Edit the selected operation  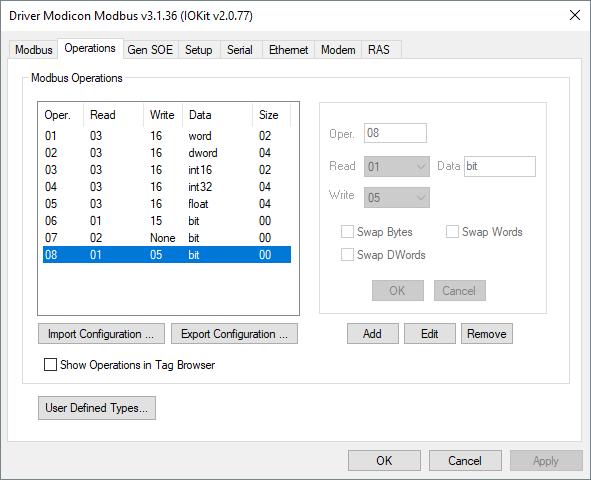point(430,334)
